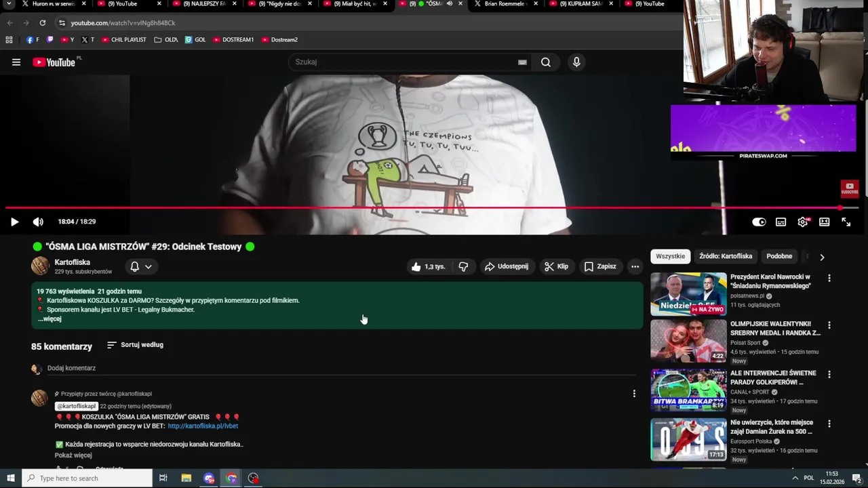Select the Wszystkie filter chip

point(670,256)
